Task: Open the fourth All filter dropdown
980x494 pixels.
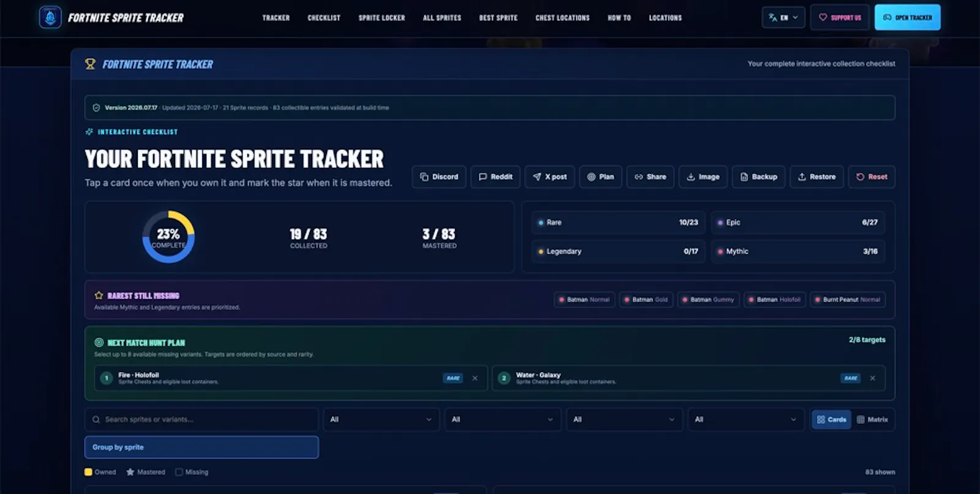Action: pos(745,420)
